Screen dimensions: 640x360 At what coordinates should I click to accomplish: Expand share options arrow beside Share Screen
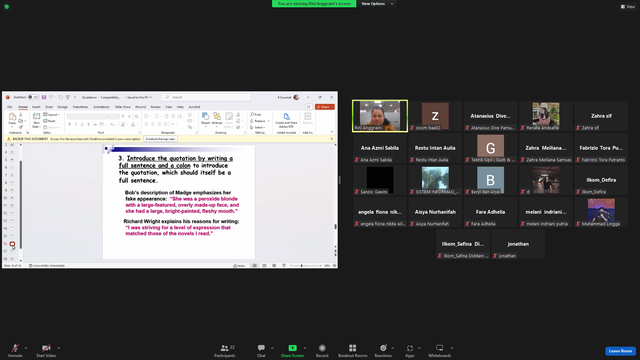tap(305, 348)
